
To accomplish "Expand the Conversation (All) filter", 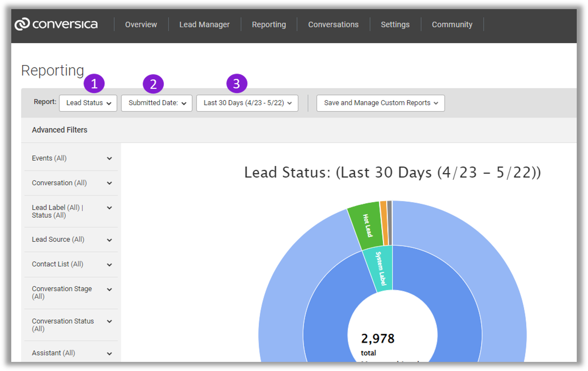I will point(71,183).
